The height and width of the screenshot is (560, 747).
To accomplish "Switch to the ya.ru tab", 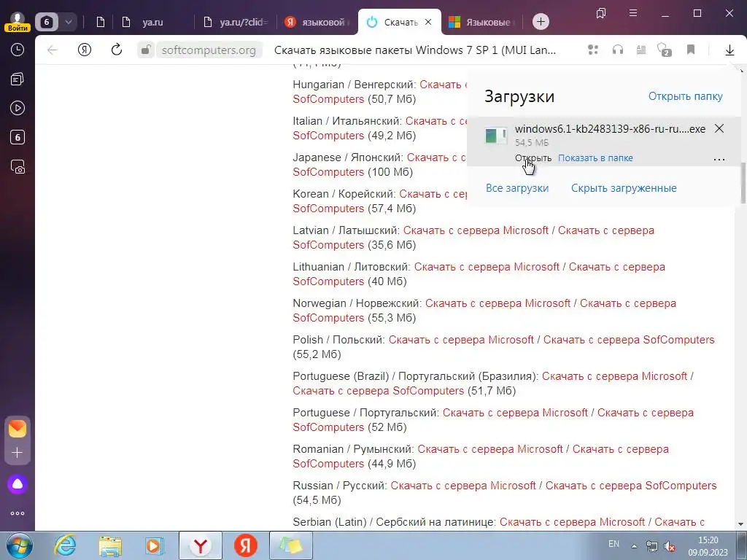I will (x=152, y=22).
